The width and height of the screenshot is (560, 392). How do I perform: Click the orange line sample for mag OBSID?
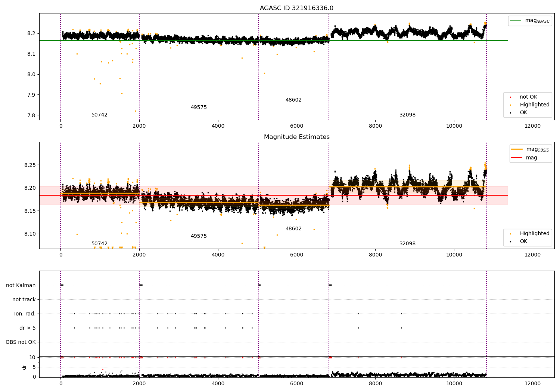click(x=517, y=149)
